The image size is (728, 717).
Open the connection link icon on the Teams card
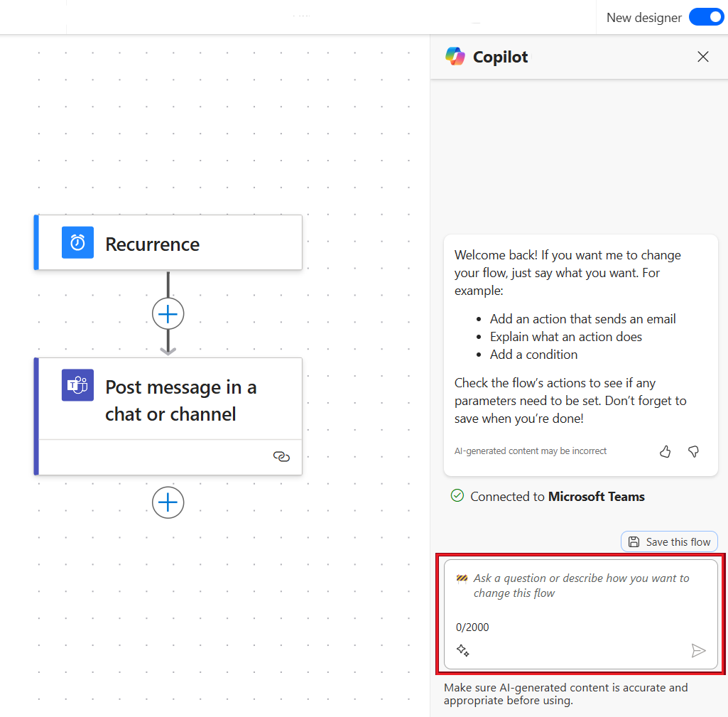(281, 457)
